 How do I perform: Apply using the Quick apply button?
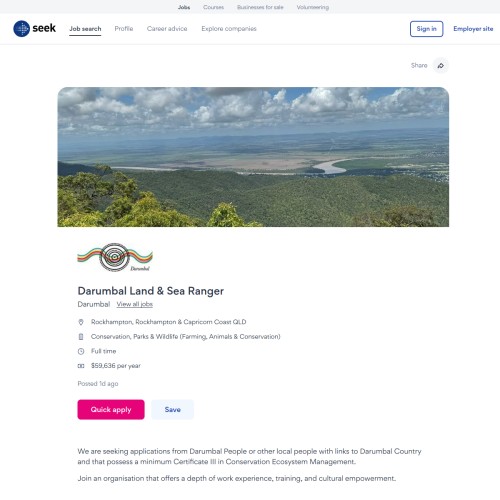coord(111,410)
